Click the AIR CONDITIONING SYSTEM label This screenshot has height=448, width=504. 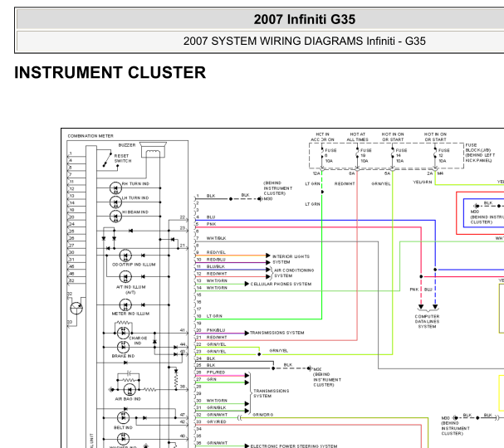pyautogui.click(x=294, y=273)
